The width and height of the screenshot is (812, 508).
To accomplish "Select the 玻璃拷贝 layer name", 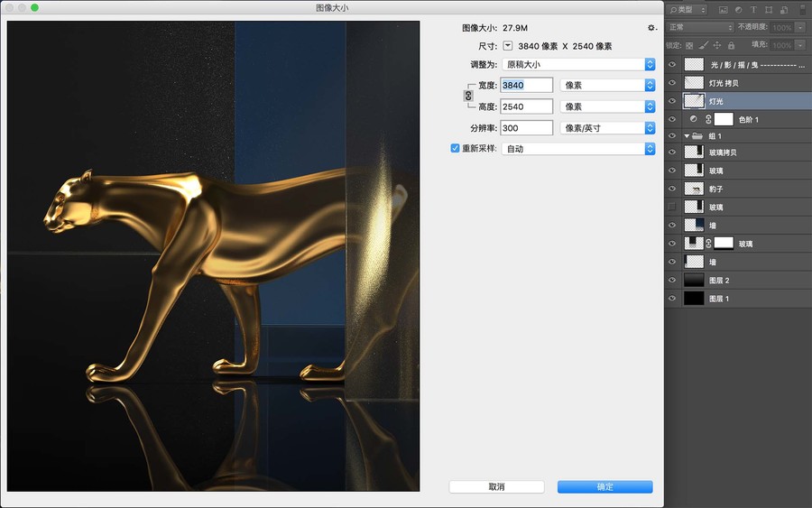I will (x=723, y=152).
